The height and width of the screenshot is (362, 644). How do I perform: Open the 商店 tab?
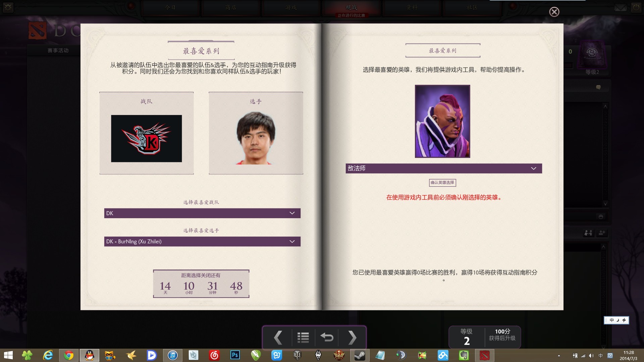click(x=231, y=8)
